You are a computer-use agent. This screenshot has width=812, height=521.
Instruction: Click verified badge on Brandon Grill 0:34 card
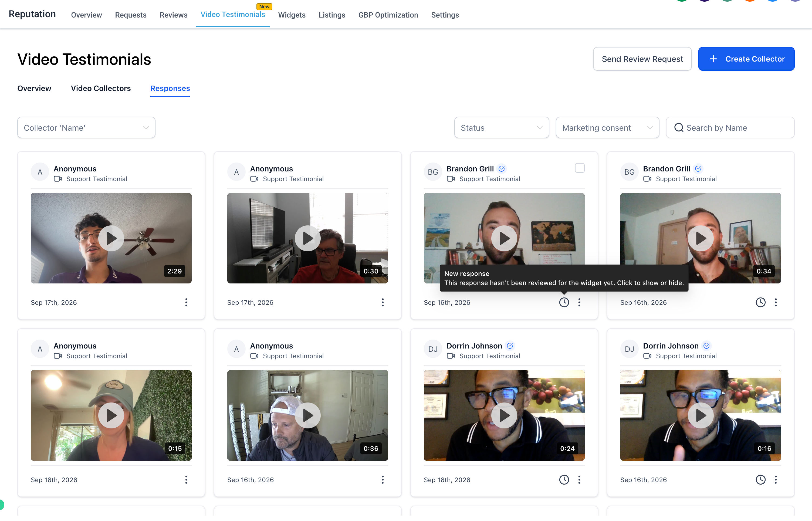click(698, 168)
